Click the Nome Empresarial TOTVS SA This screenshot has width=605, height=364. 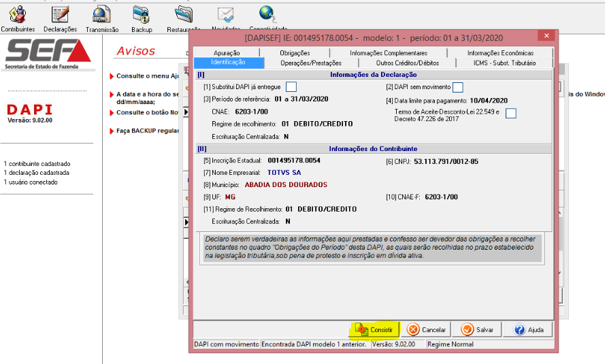click(284, 172)
